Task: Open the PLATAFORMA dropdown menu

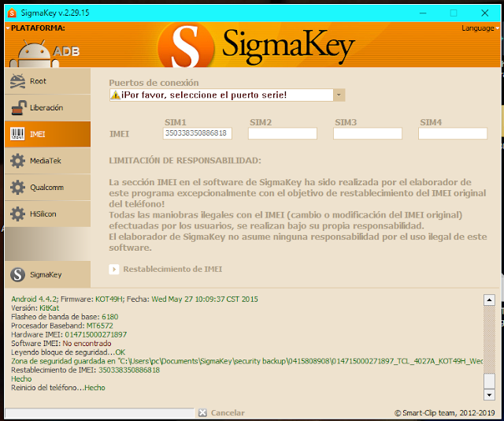Action: point(35,28)
